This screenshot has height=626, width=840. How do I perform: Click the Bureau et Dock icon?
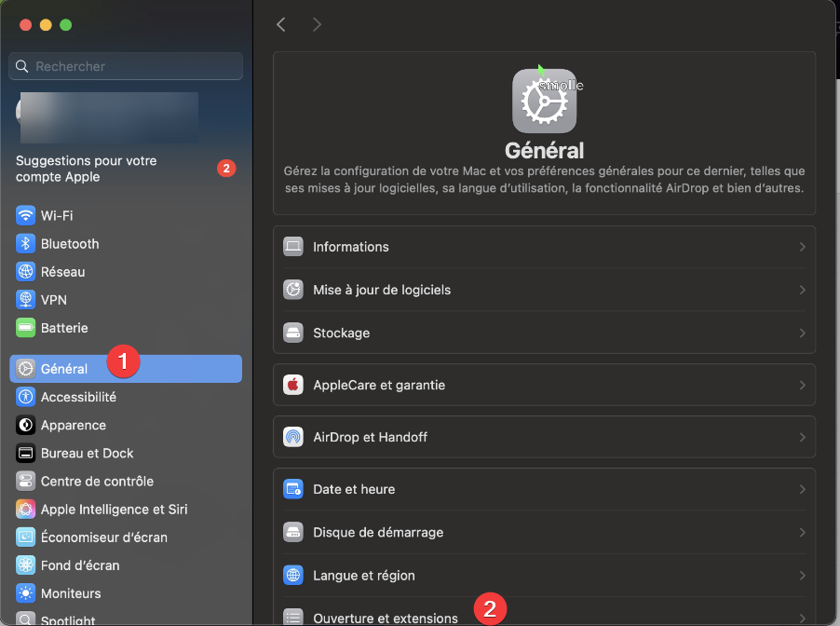tap(25, 454)
